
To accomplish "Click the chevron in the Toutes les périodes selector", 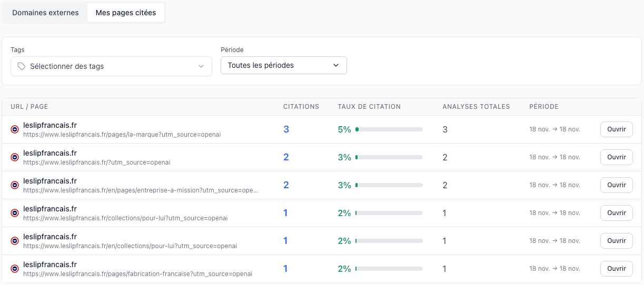I will click(x=336, y=65).
